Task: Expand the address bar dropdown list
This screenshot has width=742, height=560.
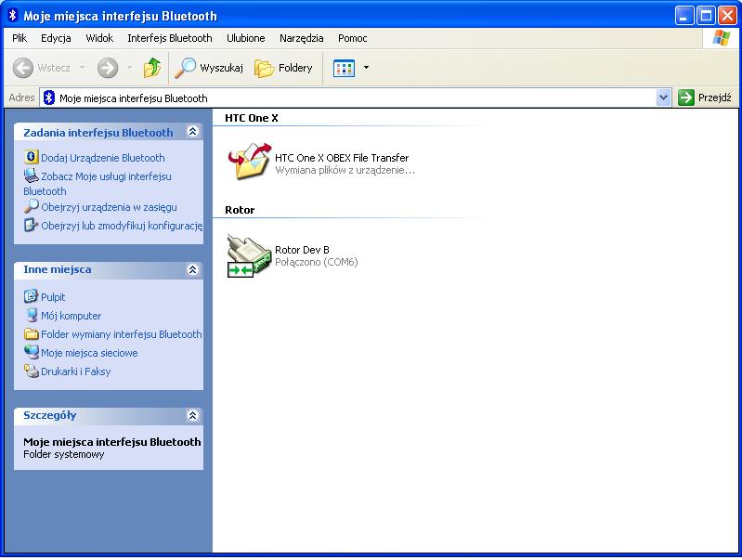Action: [663, 98]
